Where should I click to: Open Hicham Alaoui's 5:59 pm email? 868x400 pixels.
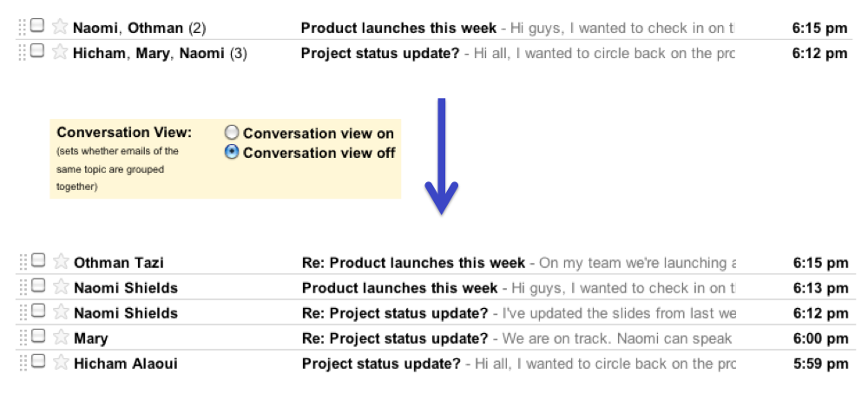[x=381, y=364]
